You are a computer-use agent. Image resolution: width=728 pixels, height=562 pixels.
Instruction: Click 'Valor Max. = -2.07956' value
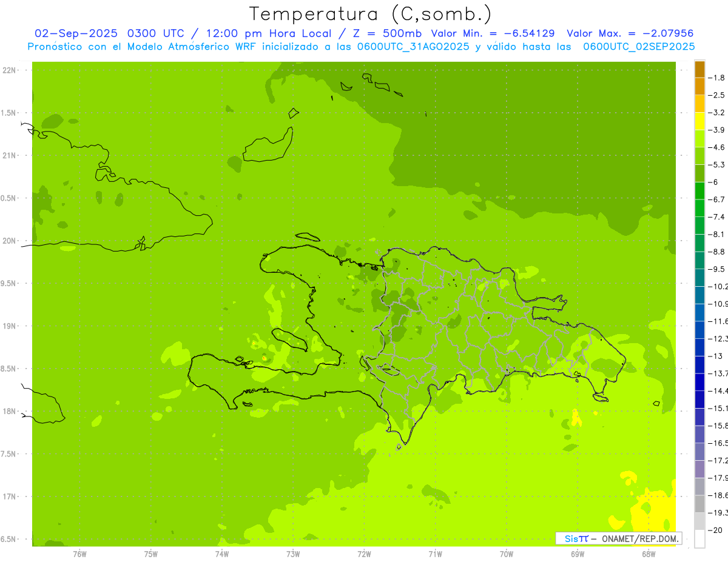[630, 33]
